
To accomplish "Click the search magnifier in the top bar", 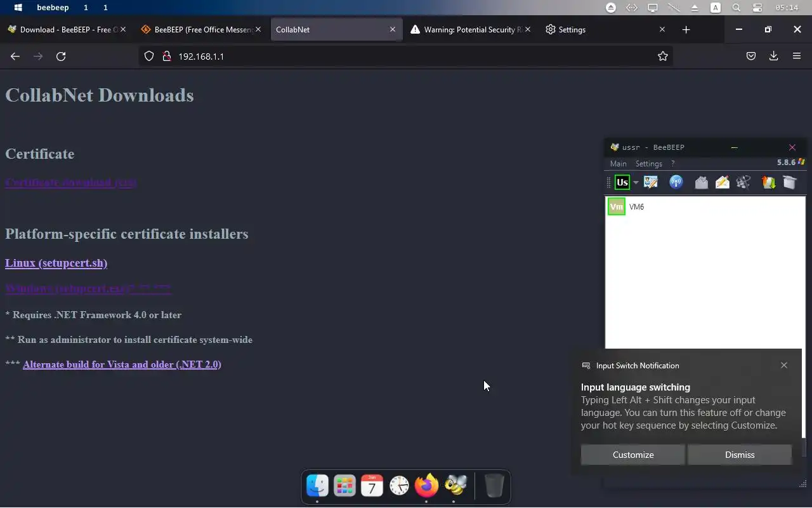I will 737,8.
